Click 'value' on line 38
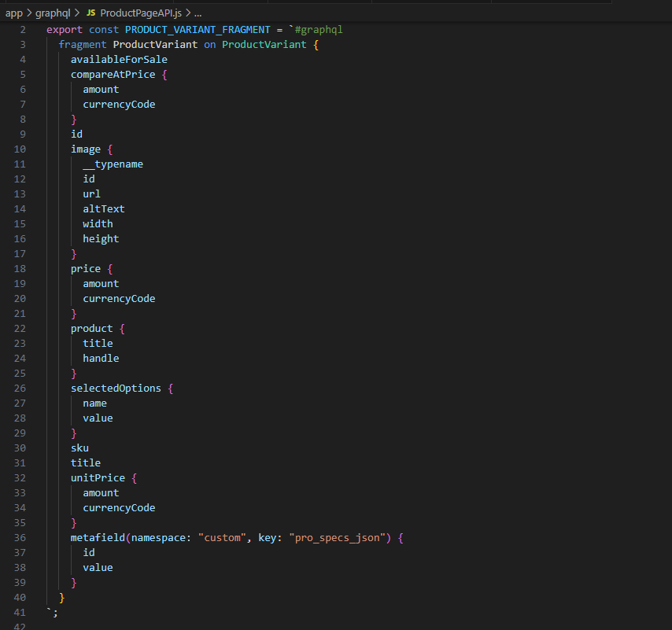 point(98,567)
